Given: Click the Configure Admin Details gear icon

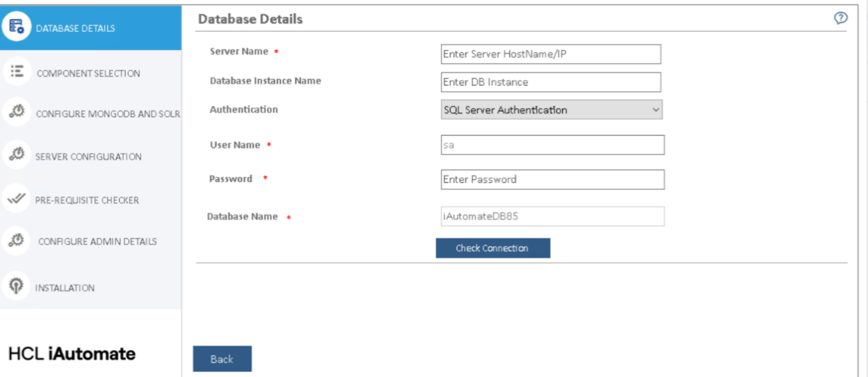Looking at the screenshot, I should (x=17, y=239).
